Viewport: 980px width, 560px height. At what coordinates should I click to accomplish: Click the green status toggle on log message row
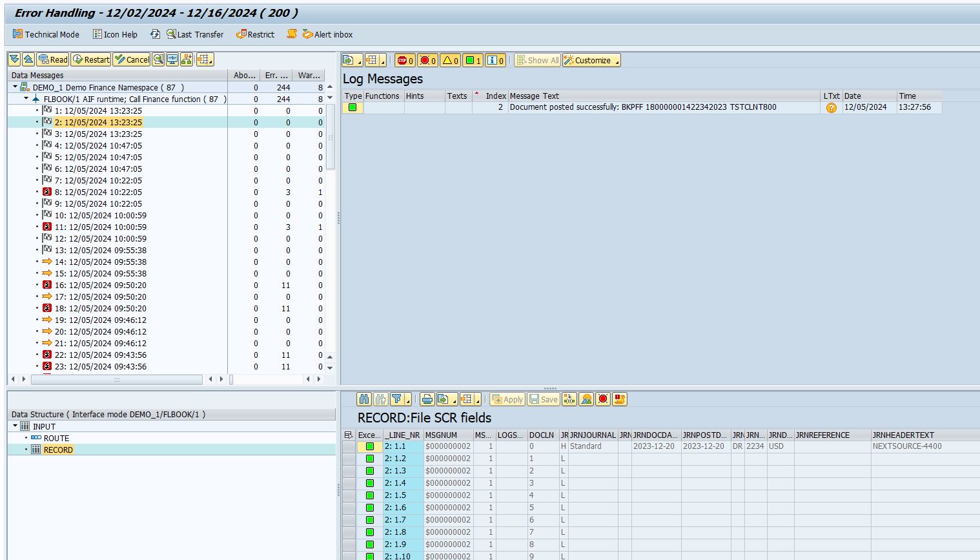pos(352,107)
